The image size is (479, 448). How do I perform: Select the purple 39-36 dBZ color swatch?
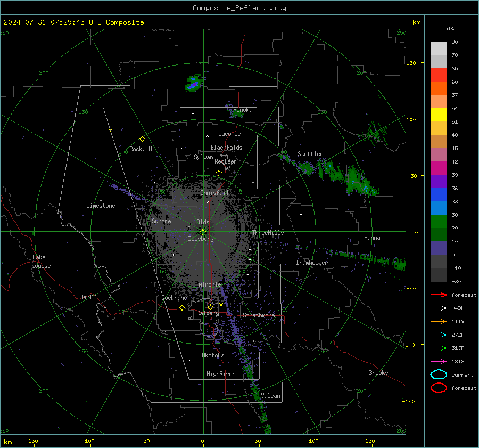coord(439,182)
